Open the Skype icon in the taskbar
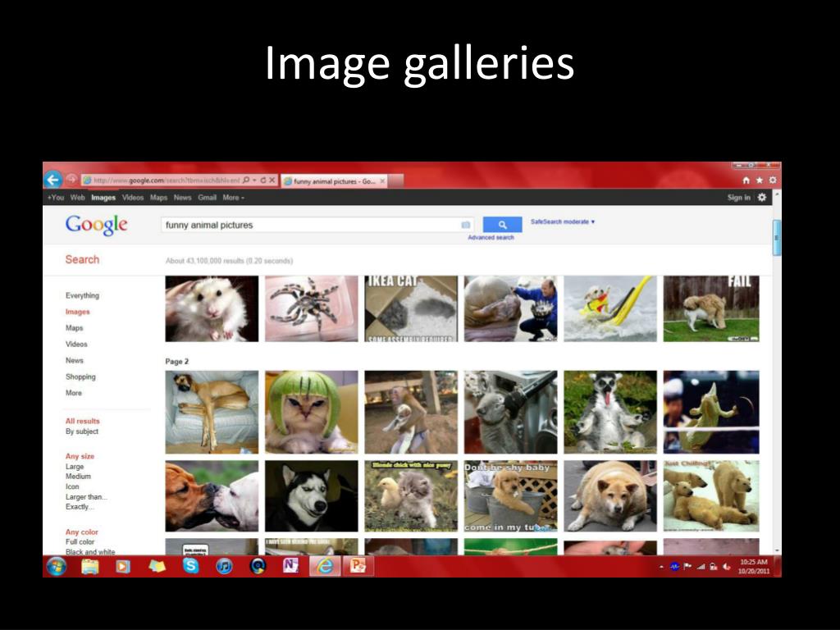This screenshot has height=630, width=840. [191, 566]
